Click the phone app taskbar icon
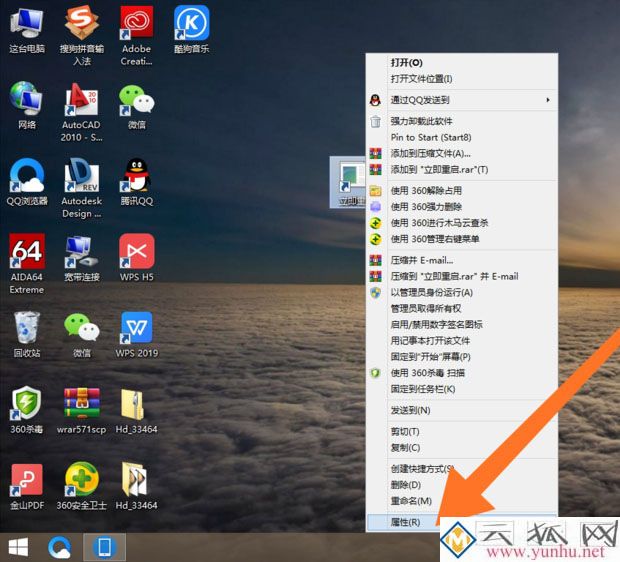This screenshot has width=620, height=562. point(104,548)
